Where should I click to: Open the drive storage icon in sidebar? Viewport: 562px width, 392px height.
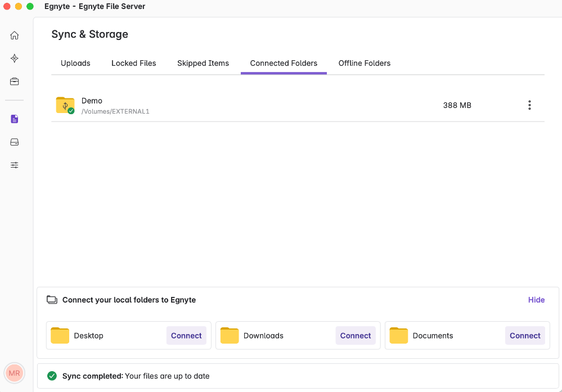(14, 142)
